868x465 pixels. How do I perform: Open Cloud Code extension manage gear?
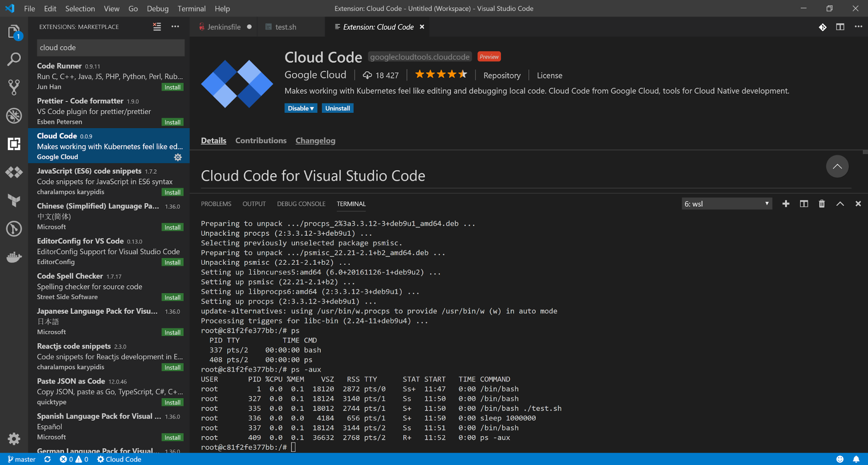[x=178, y=157]
